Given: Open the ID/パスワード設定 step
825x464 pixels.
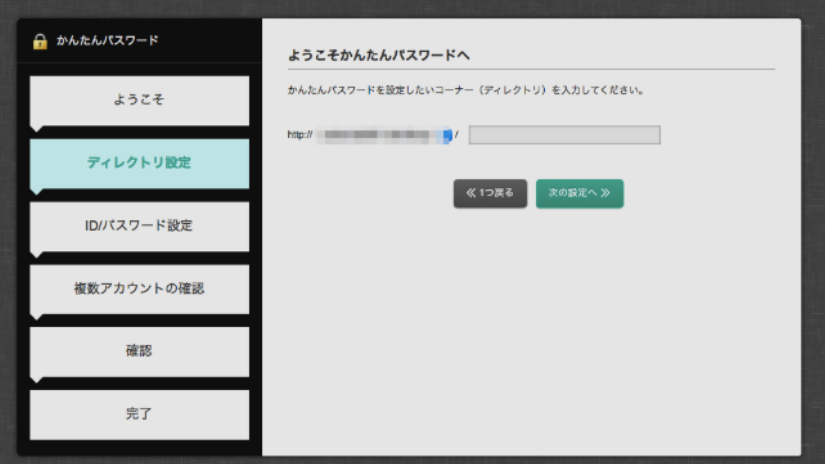Looking at the screenshot, I should click(x=139, y=226).
